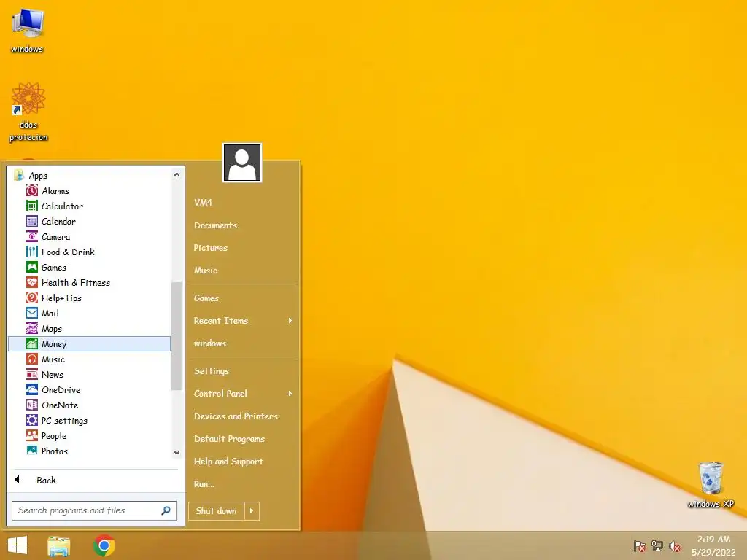Open Documents from the Start menu
Image resolution: width=747 pixels, height=560 pixels.
pos(215,225)
